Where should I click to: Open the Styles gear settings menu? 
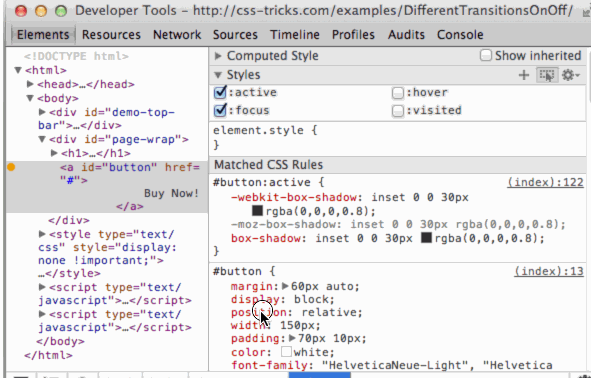click(x=570, y=75)
